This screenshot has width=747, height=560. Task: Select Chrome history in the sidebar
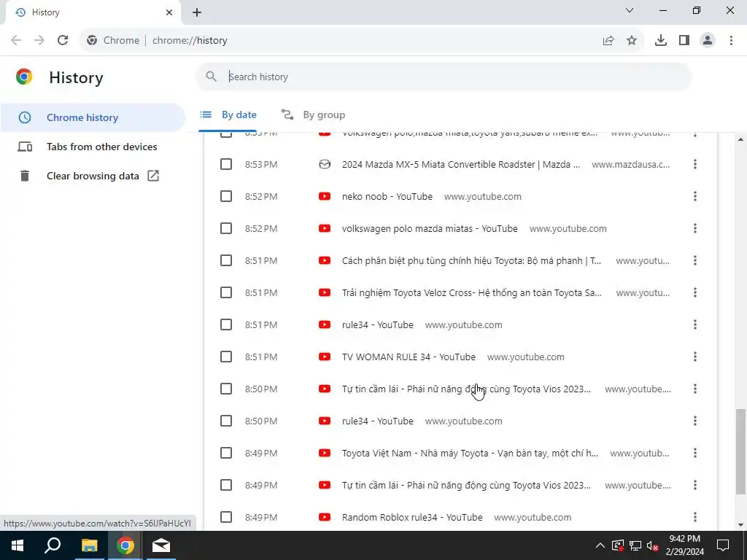93,117
